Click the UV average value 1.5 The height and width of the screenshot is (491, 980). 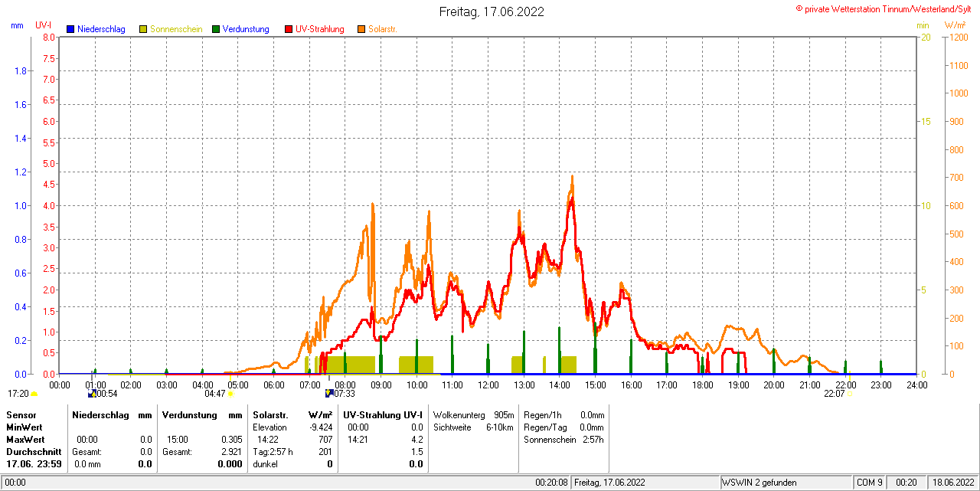pos(416,451)
